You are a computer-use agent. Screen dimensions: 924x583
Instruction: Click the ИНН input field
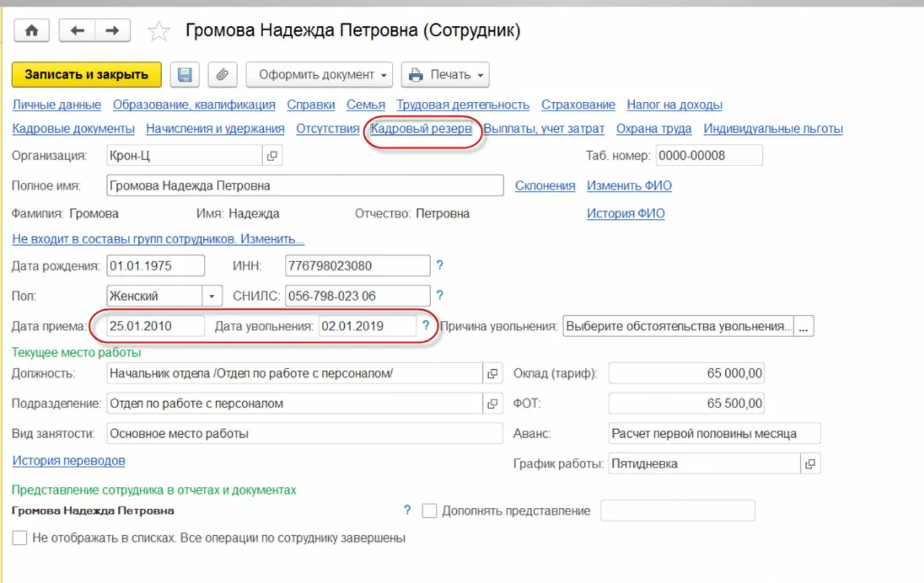357,266
